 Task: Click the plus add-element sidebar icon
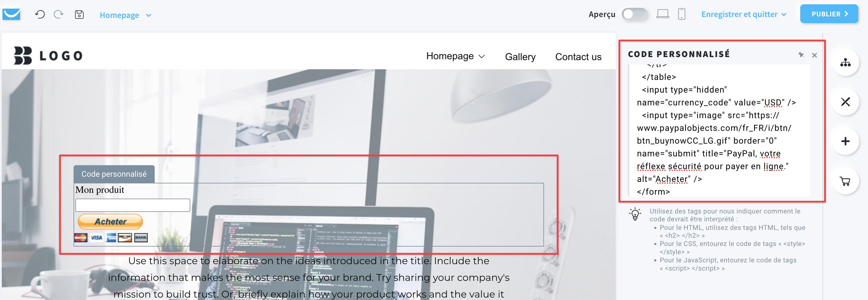(x=845, y=141)
